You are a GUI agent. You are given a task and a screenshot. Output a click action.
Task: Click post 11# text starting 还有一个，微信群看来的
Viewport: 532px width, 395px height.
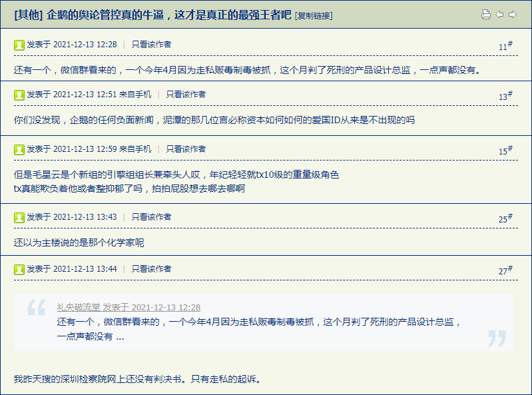pyautogui.click(x=247, y=70)
